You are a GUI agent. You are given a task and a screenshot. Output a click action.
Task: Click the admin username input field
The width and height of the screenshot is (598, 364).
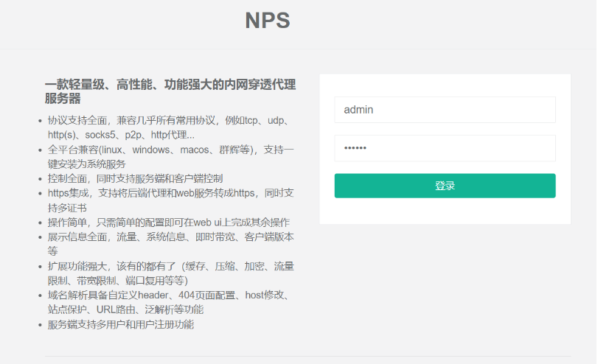pos(445,110)
